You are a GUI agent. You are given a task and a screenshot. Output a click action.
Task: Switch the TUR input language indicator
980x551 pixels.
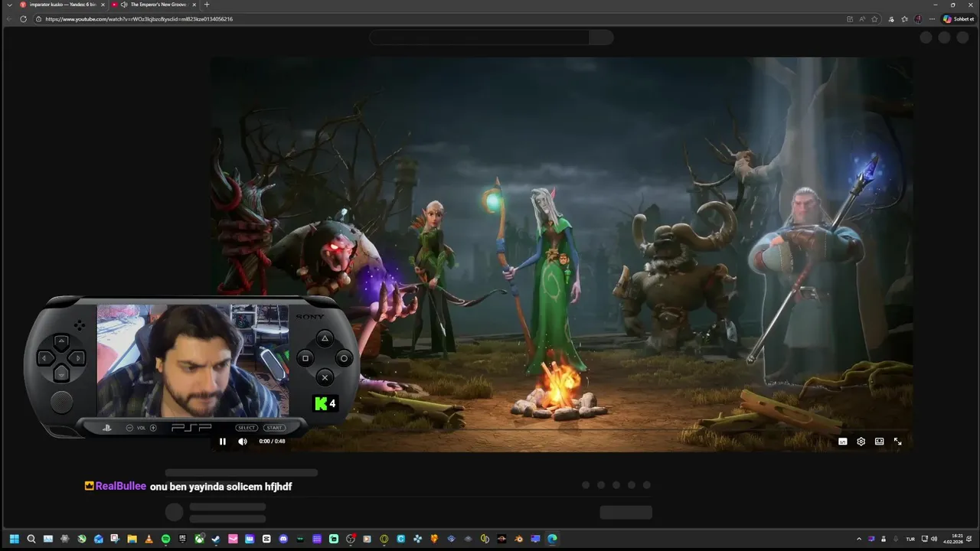pos(910,539)
